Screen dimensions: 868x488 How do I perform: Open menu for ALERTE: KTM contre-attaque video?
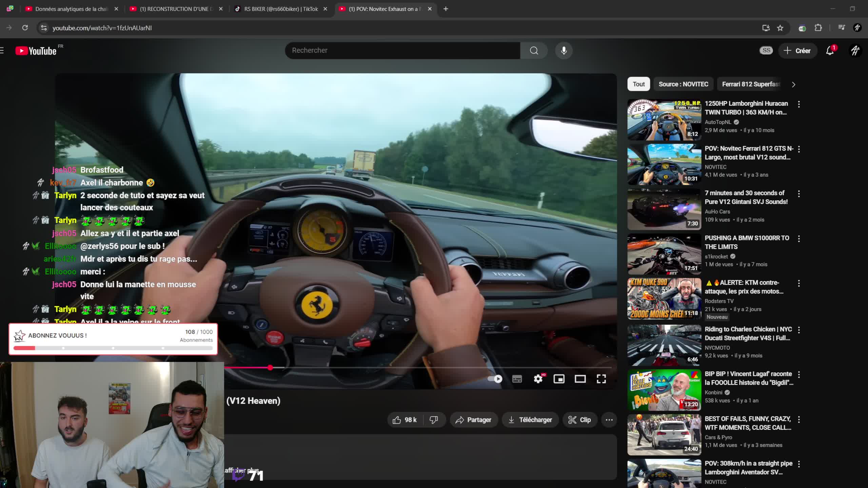tap(799, 283)
